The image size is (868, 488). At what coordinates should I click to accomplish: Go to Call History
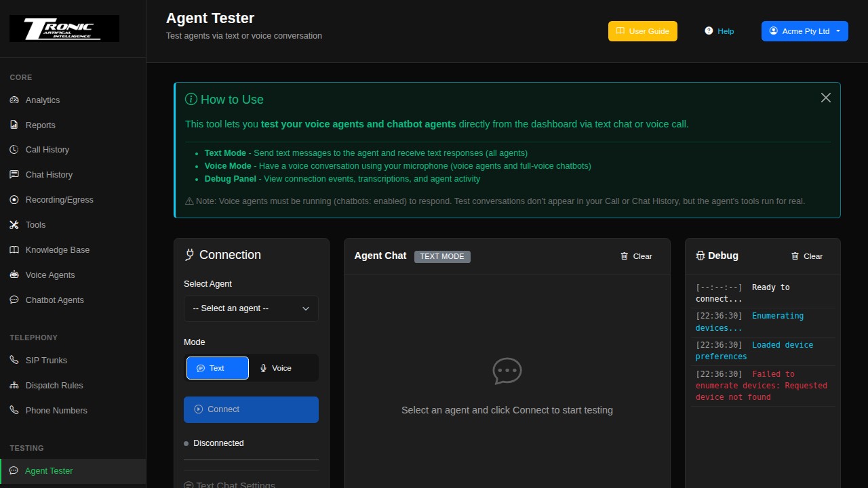[73, 150]
